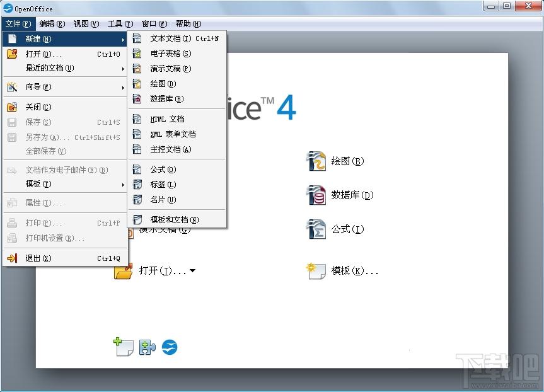Click the Open folder icon in File menu
The height and width of the screenshot is (392, 544).
pyautogui.click(x=12, y=54)
